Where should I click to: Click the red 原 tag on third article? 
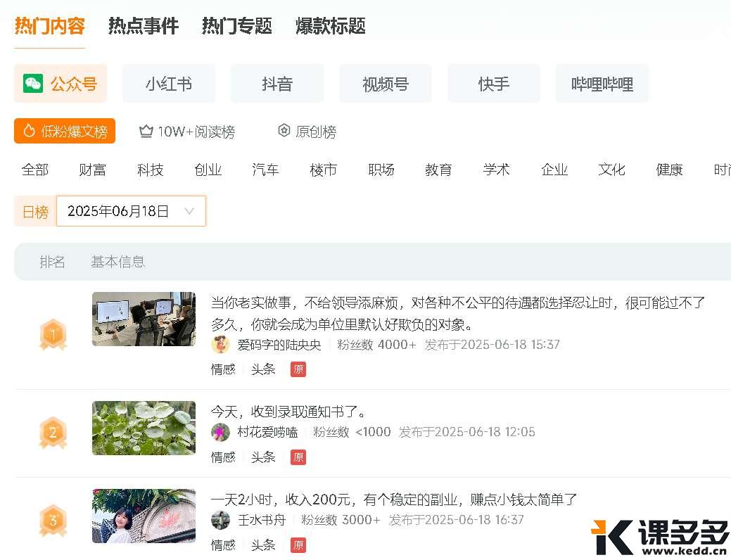(x=298, y=545)
